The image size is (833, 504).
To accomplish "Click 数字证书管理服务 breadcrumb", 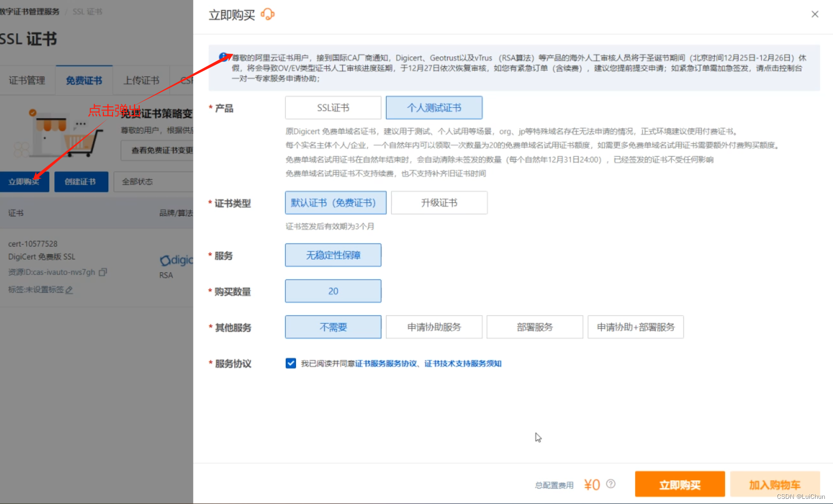I will tap(30, 12).
